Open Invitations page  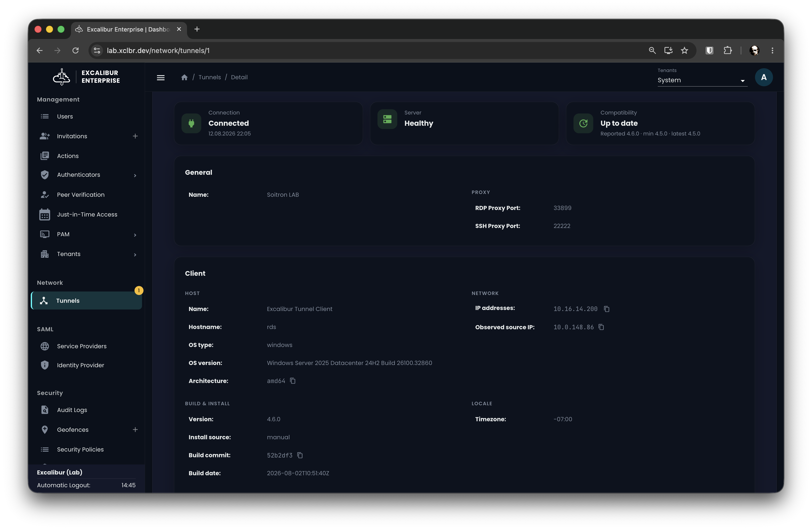[x=72, y=136]
